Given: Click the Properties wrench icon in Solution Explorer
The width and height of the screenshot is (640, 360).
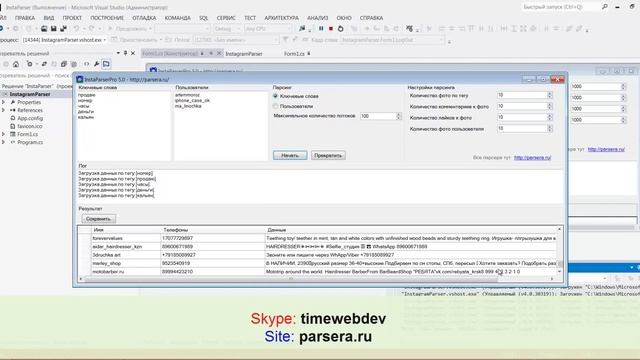Looking at the screenshot, I should (97, 64).
